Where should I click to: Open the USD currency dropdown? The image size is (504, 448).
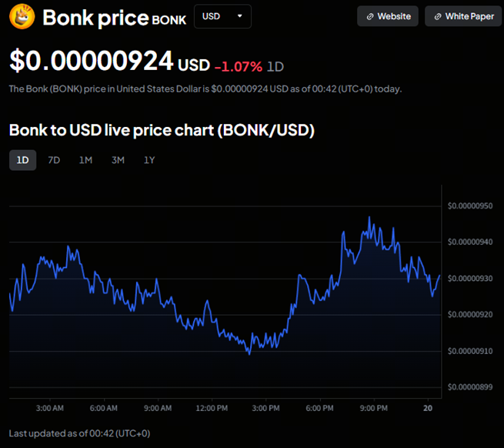tap(222, 16)
